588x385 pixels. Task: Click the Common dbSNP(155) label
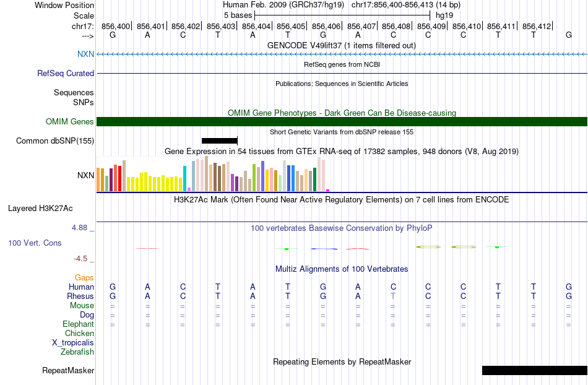point(55,141)
